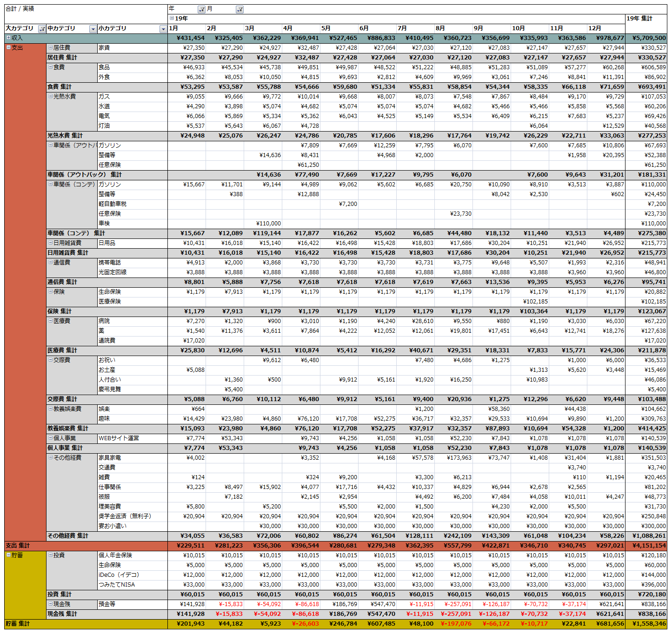
Task: Select the ¥61,250 任意保険 April cell
Action: [x=301, y=165]
